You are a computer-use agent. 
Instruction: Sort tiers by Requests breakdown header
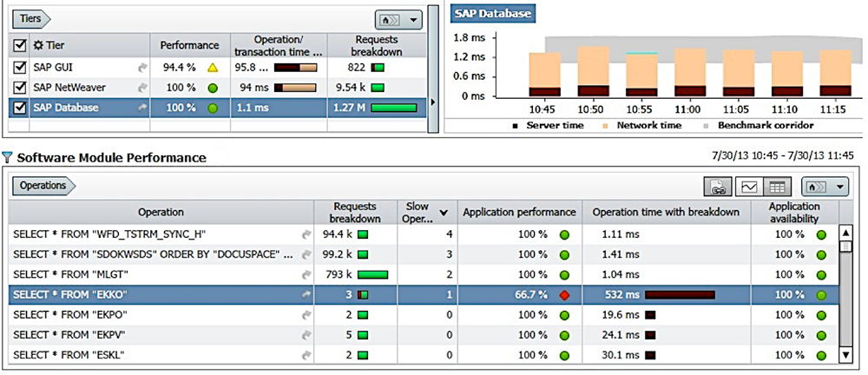[378, 45]
